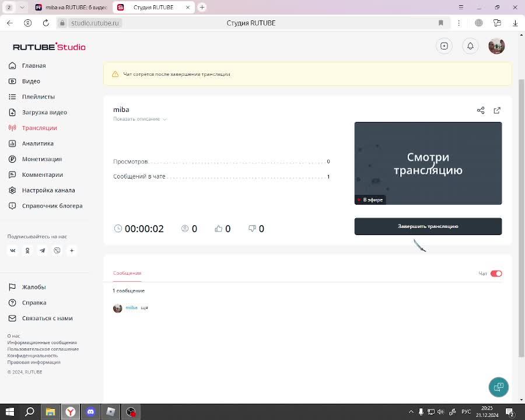This screenshot has height=420, width=525.
Task: Open the Odnoklassniki social icon
Action: (27, 250)
